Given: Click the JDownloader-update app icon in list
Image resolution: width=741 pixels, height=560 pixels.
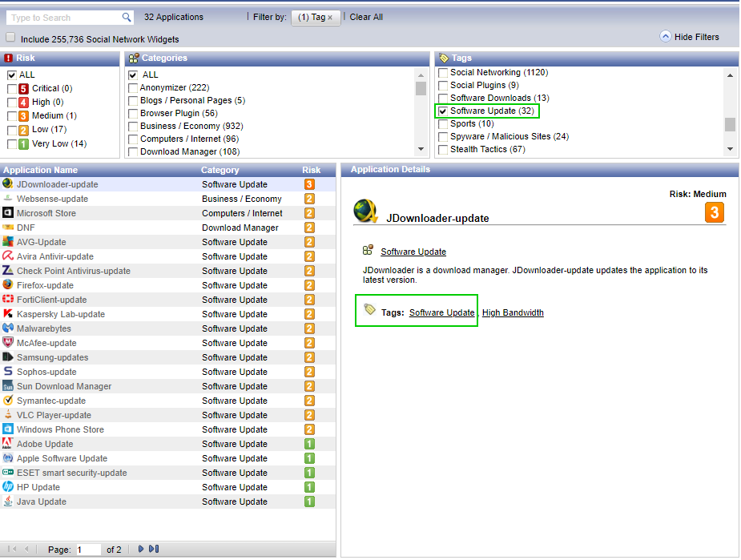Looking at the screenshot, I should coord(7,183).
